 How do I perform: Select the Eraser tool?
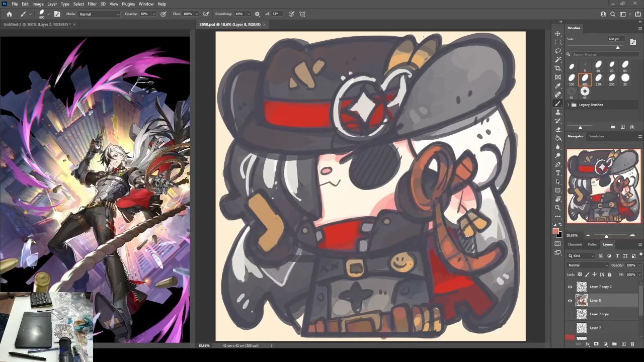pos(558,129)
